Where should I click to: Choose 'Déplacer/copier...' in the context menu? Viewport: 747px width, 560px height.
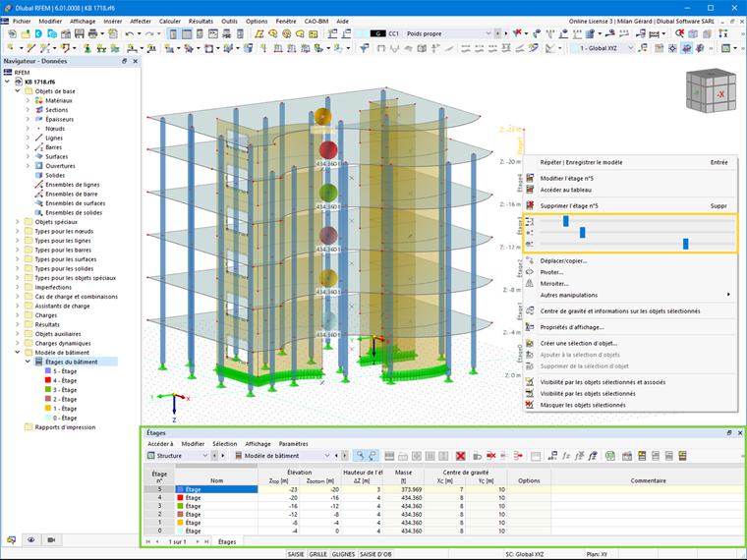pos(563,261)
